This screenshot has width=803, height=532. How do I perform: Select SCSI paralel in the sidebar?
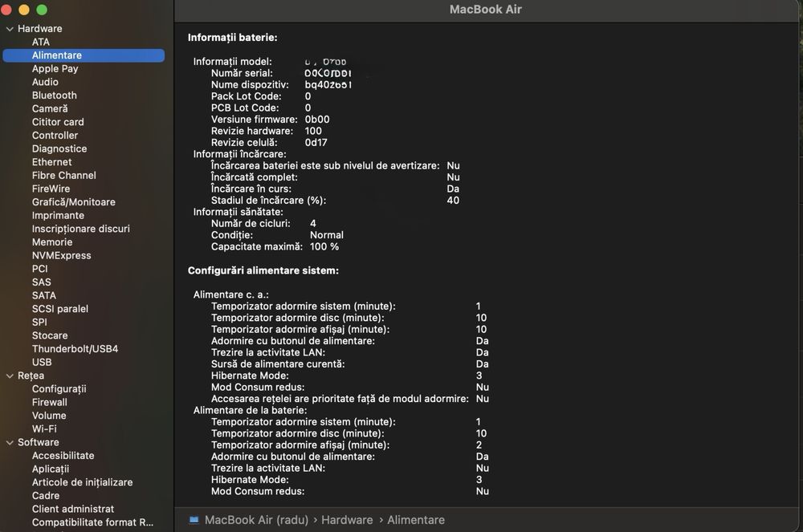[60, 308]
